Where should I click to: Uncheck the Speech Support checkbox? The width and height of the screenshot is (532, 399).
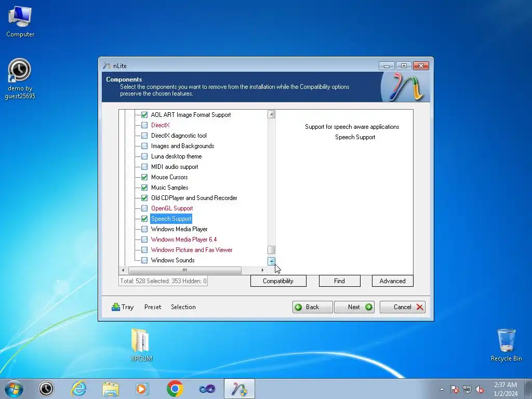tap(144, 219)
